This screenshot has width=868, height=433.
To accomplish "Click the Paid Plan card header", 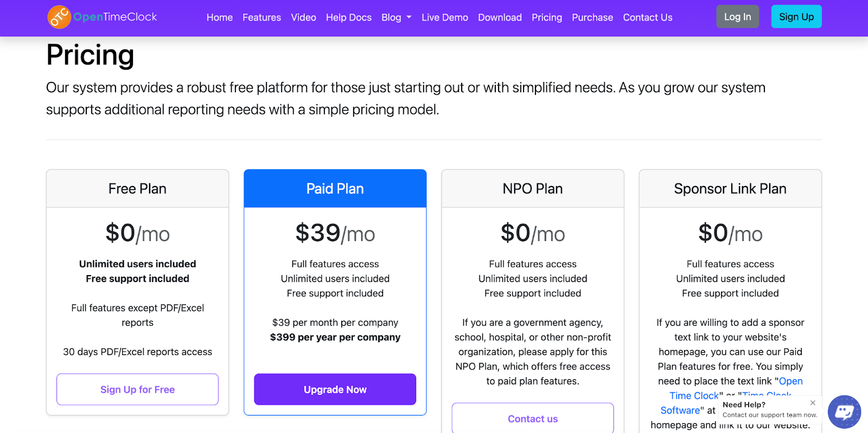I will (x=335, y=189).
